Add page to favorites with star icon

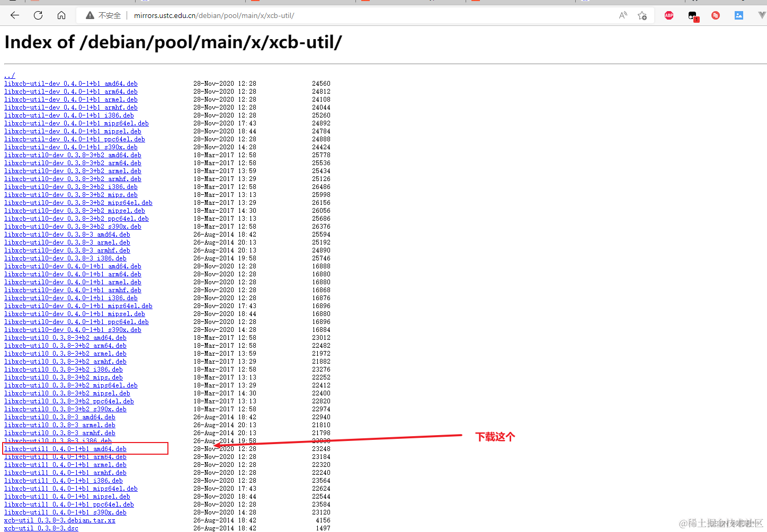pyautogui.click(x=642, y=15)
